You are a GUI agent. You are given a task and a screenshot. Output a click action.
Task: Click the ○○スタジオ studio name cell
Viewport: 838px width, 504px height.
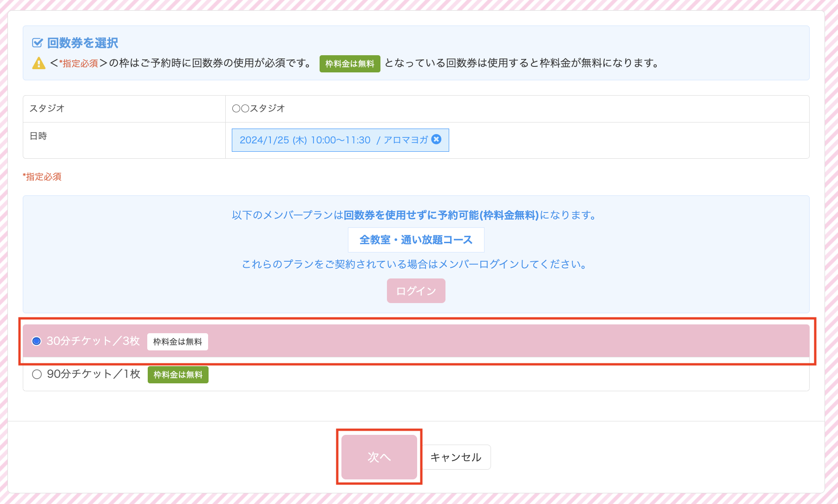pos(258,109)
